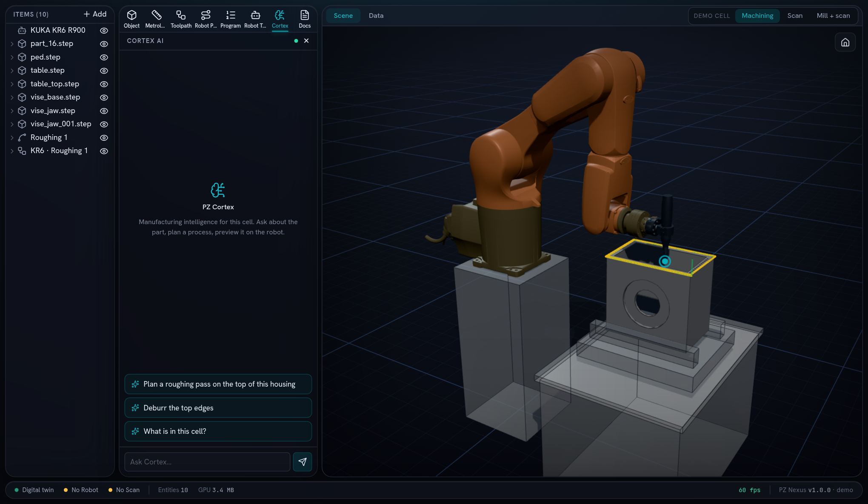Open the Object tool
The height and width of the screenshot is (504, 868).
pyautogui.click(x=131, y=19)
